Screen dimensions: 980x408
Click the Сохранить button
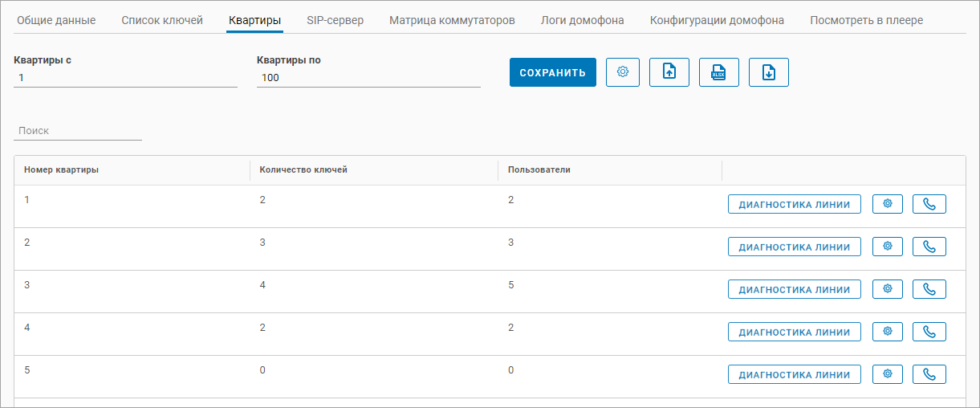coord(553,72)
